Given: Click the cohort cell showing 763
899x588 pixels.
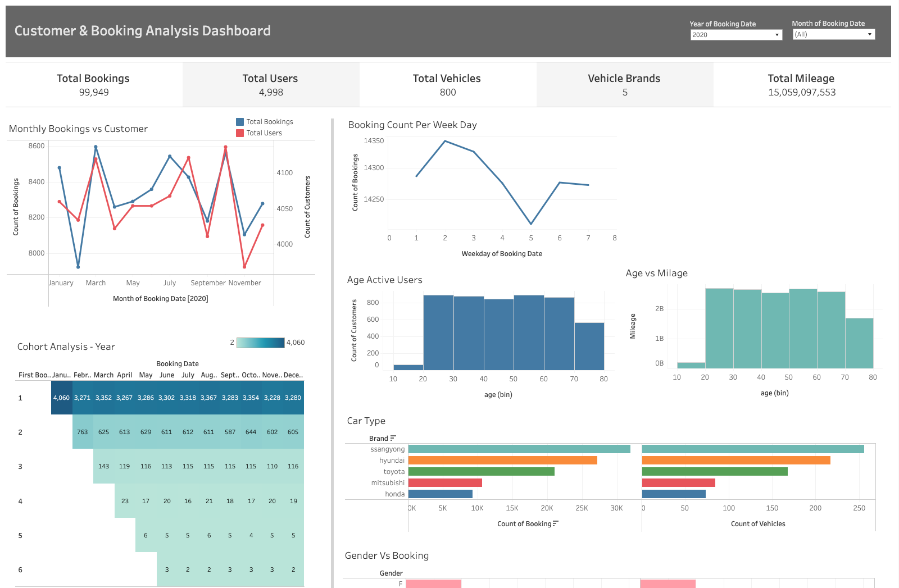Looking at the screenshot, I should point(83,432).
